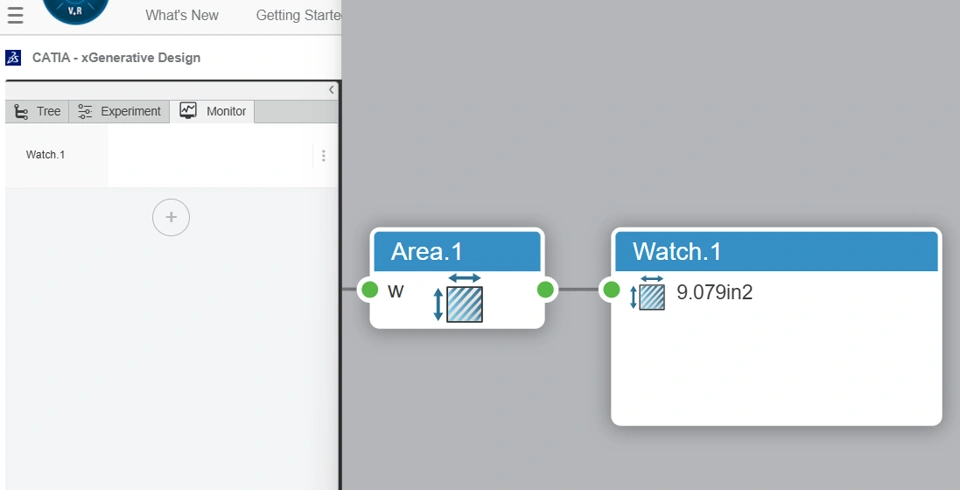960x490 pixels.
Task: Select the Watch.1 node header
Action: click(x=776, y=251)
